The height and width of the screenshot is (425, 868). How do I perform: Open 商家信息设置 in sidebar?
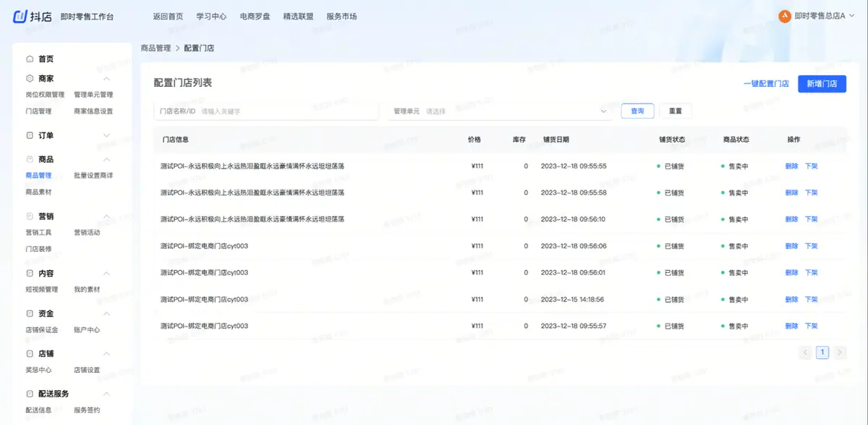click(x=93, y=111)
